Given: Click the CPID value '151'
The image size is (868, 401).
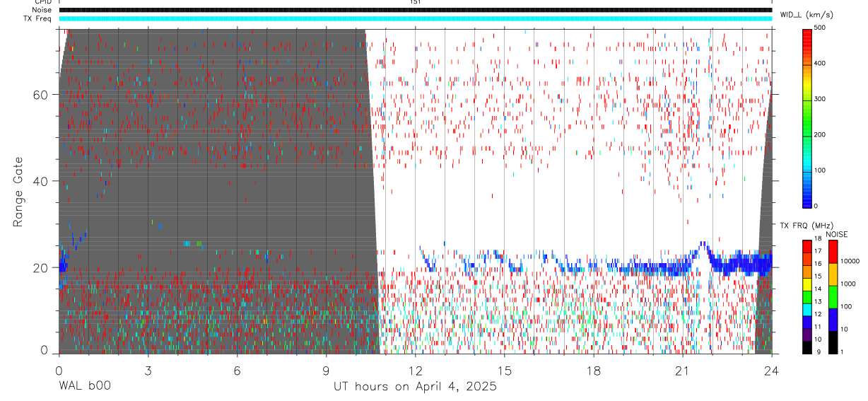Looking at the screenshot, I should (415, 2).
